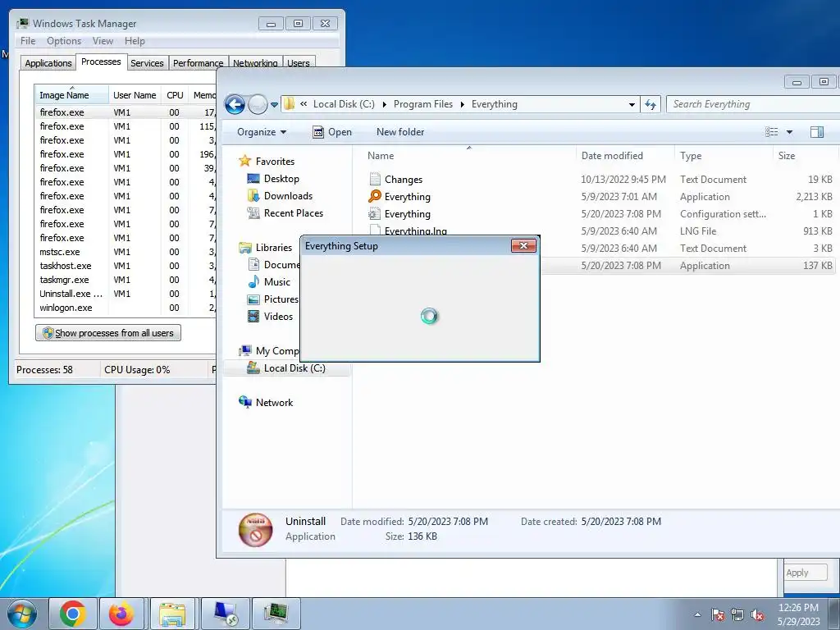Go back using Explorer's back arrow button

click(x=235, y=104)
